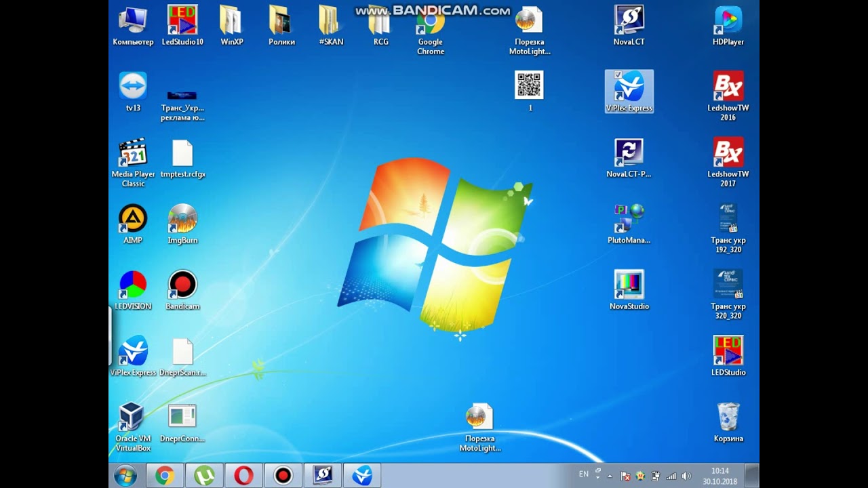Select the LedStudio10 desktop shortcut
This screenshot has height=488, width=868.
(182, 26)
